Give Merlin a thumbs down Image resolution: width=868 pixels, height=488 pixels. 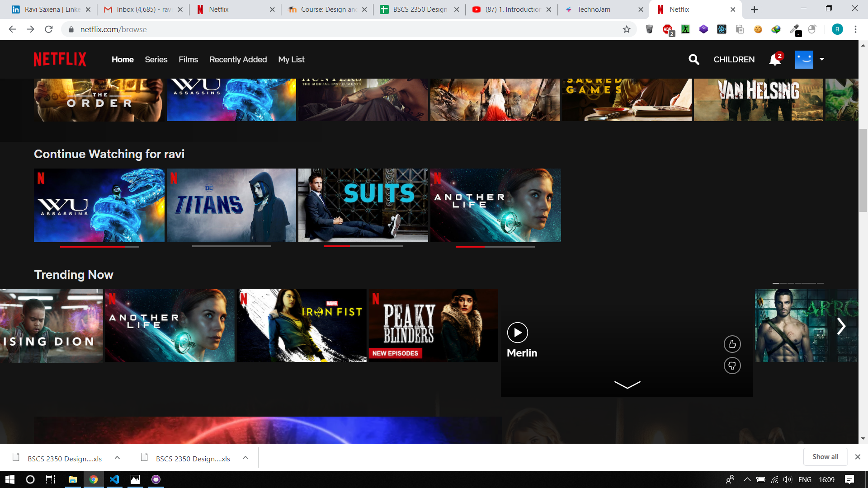tap(732, 366)
